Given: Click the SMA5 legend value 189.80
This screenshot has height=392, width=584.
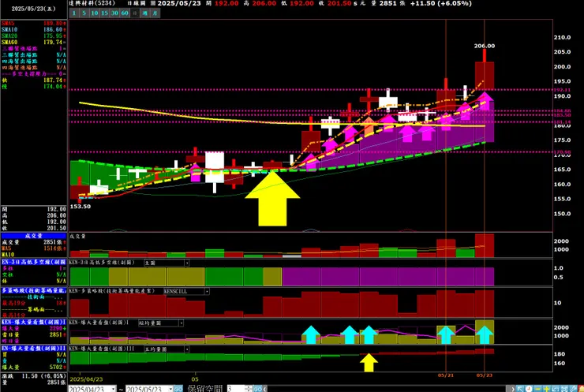Looking at the screenshot, I should coord(54,23).
